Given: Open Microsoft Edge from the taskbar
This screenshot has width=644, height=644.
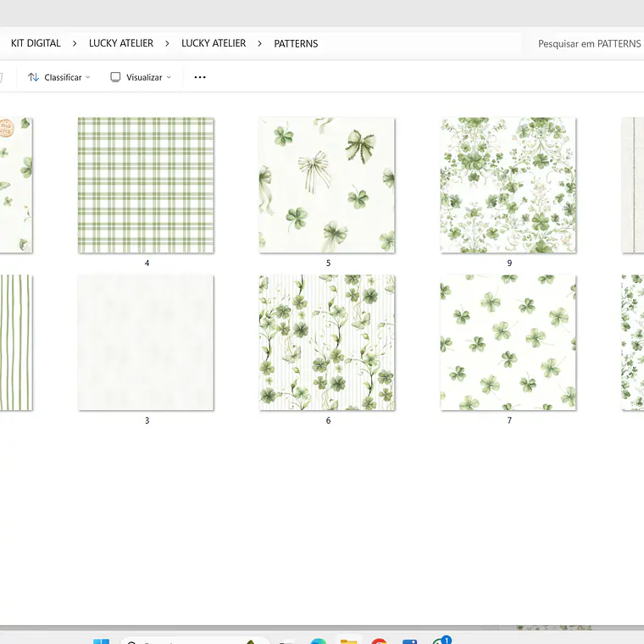Looking at the screenshot, I should coord(319,641).
